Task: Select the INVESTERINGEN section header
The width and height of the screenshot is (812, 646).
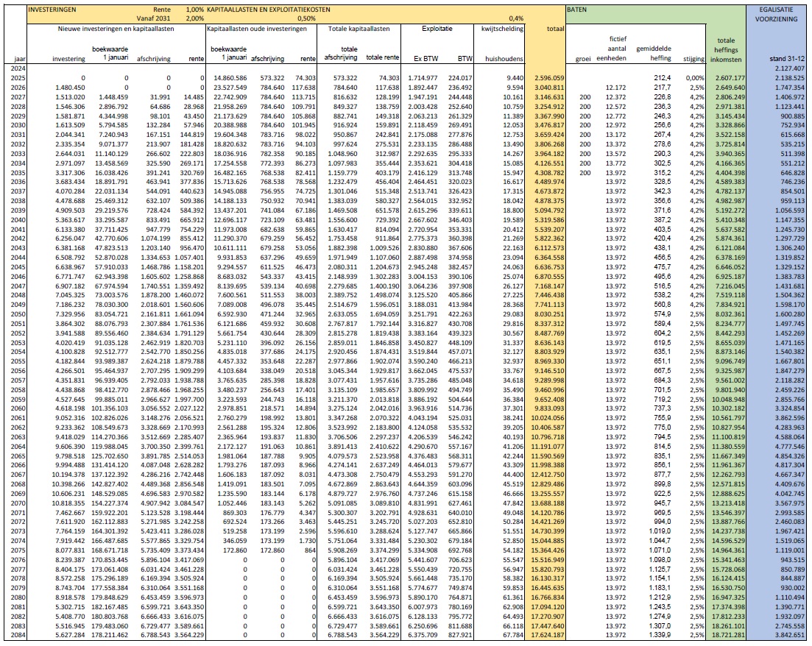Action: [52, 10]
